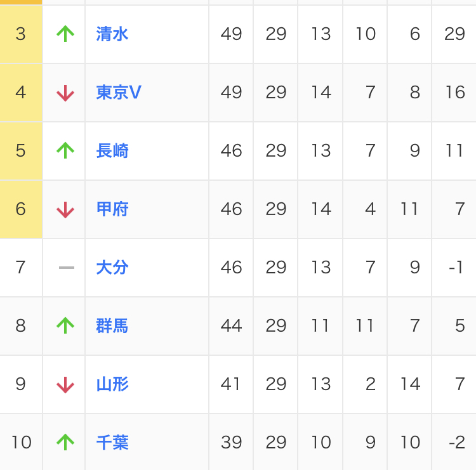
Task: Click rank 3 highlighted yellow cell
Action: (21, 34)
